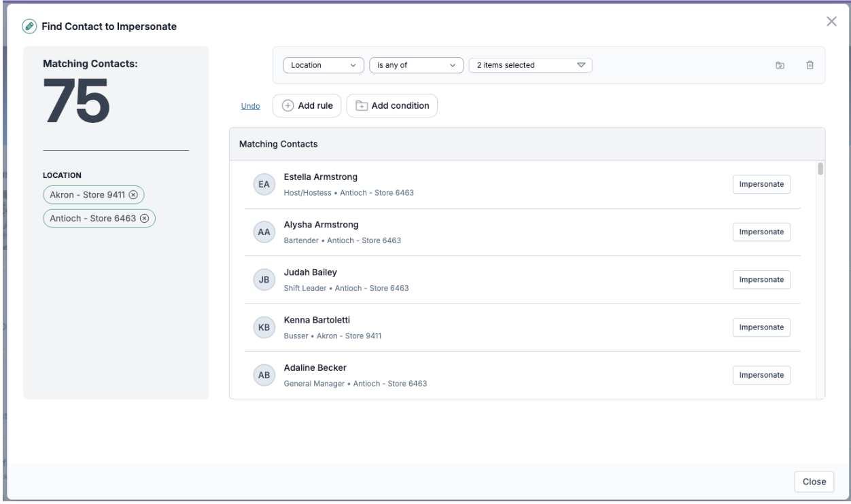851x504 pixels.
Task: Click the pencil icon beside the dialog title
Action: pos(29,26)
